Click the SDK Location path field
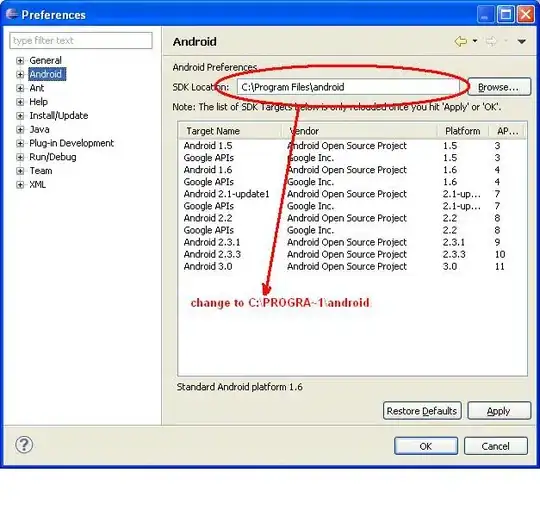The image size is (540, 529). (348, 87)
